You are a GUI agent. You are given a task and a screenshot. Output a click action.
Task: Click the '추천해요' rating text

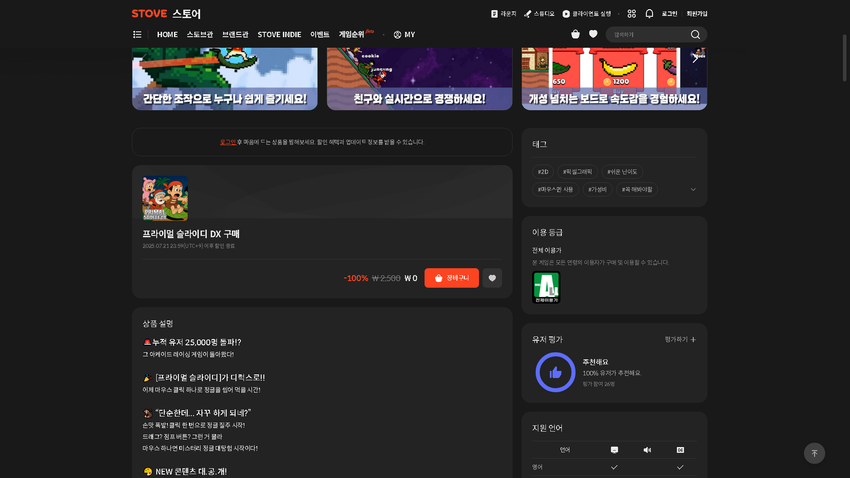pos(595,362)
